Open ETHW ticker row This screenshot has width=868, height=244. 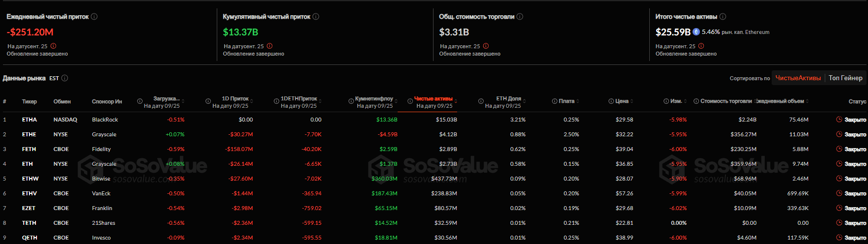click(x=434, y=179)
